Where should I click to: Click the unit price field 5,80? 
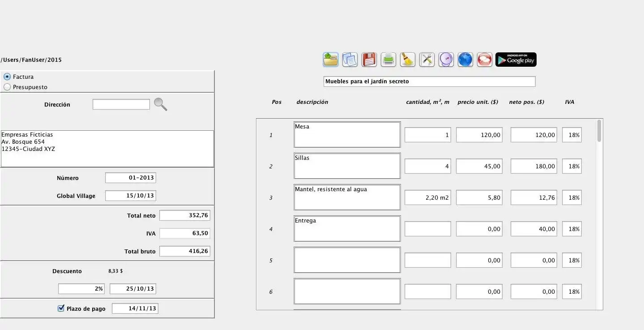(x=479, y=197)
